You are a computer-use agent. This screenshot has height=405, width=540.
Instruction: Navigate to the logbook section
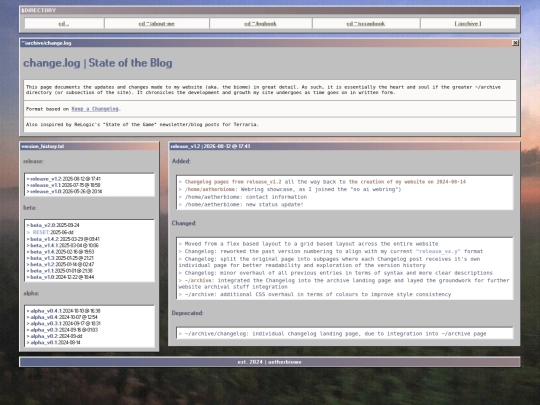(x=260, y=23)
